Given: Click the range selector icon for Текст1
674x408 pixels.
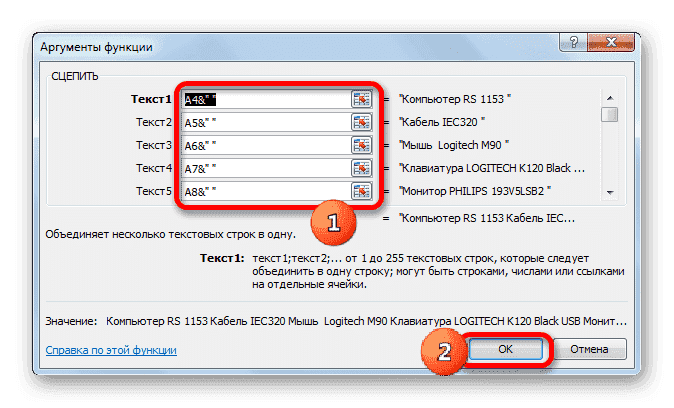Looking at the screenshot, I should 361,99.
